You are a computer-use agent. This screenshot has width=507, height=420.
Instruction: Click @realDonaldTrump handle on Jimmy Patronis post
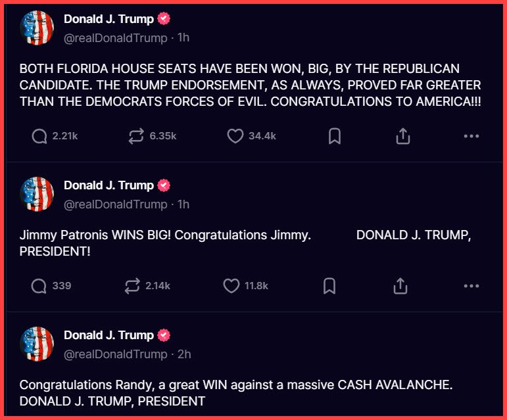point(116,204)
